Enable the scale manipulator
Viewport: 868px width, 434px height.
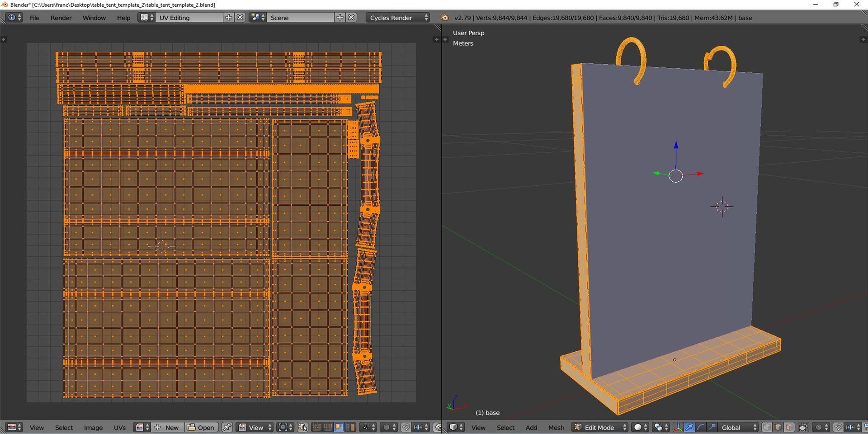point(712,427)
